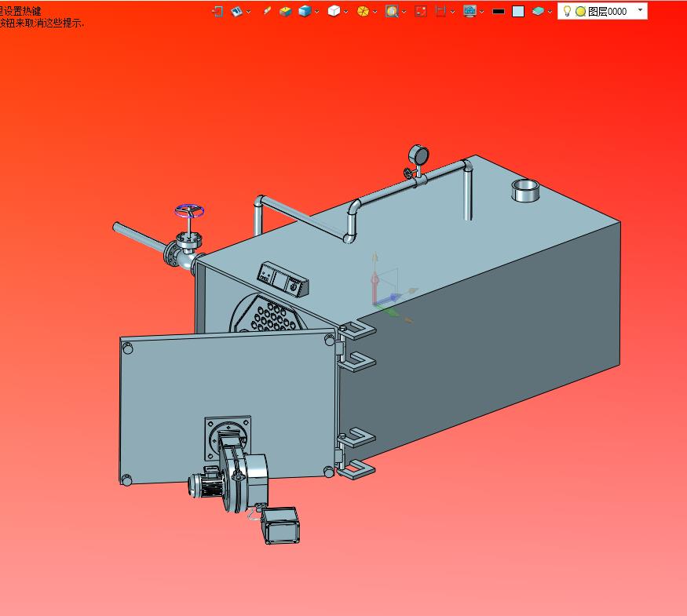
Task: Expand the teal layer icon dropdown arrow
Action: tap(550, 12)
